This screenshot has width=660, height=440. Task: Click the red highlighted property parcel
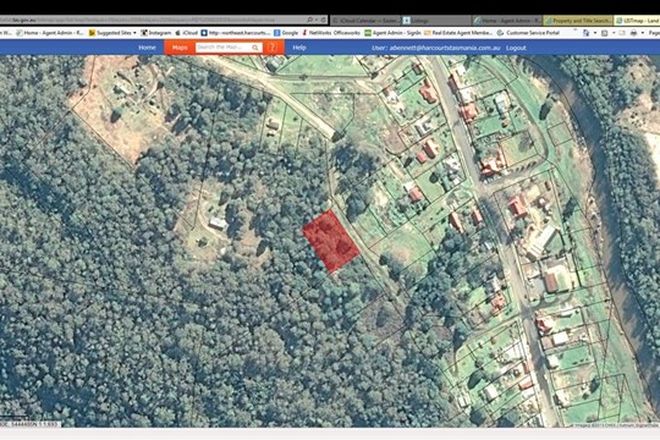pyautogui.click(x=331, y=240)
